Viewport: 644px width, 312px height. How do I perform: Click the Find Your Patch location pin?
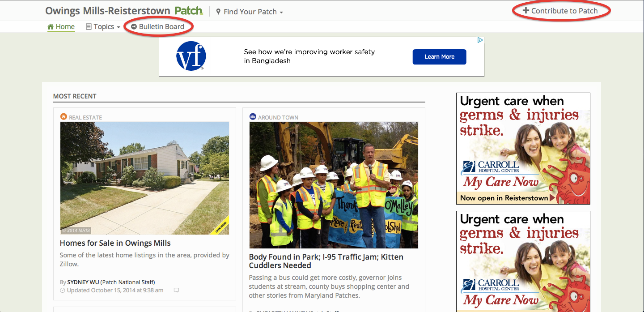[x=218, y=12]
